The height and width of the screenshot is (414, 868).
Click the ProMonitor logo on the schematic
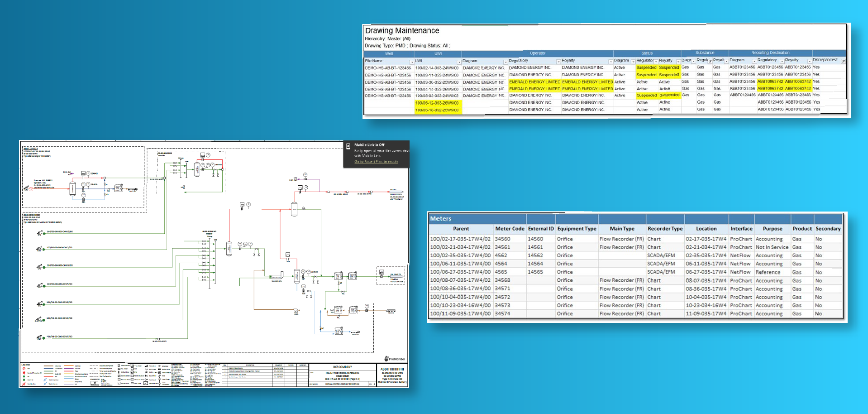(395, 359)
